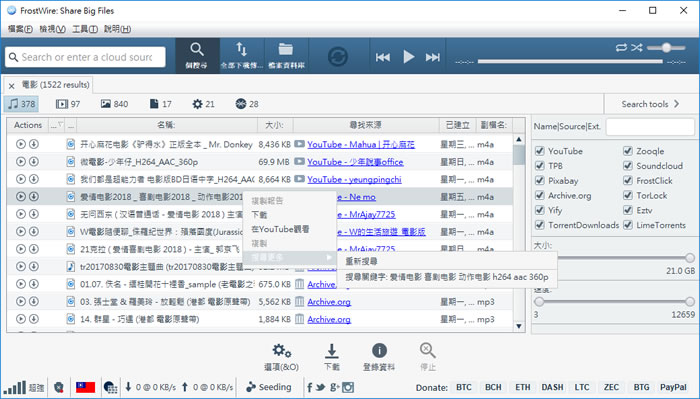Screen dimensions: 700x399
Task: Open the Search tab in the toolbar
Action: pyautogui.click(x=197, y=56)
